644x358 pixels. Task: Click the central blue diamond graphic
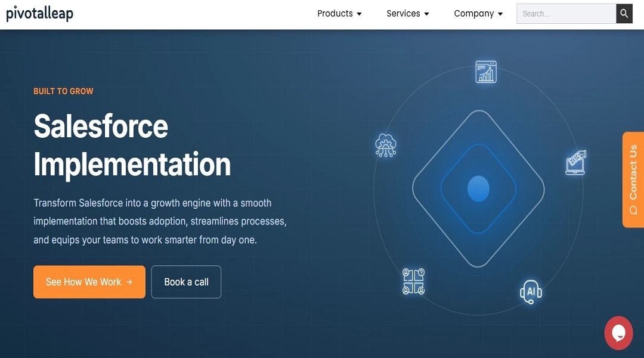pos(478,189)
